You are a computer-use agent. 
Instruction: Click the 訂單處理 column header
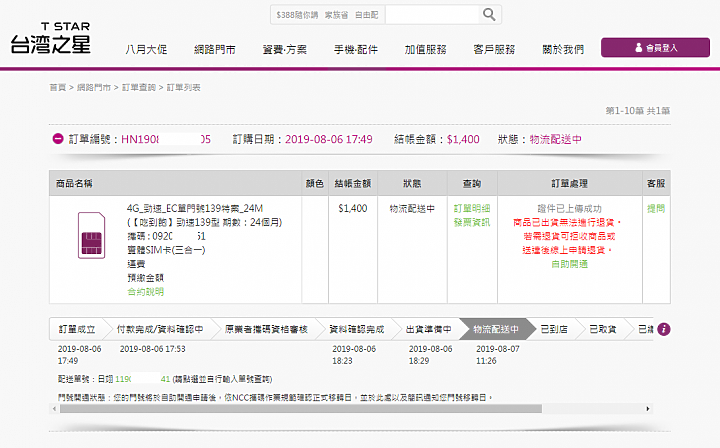click(569, 184)
